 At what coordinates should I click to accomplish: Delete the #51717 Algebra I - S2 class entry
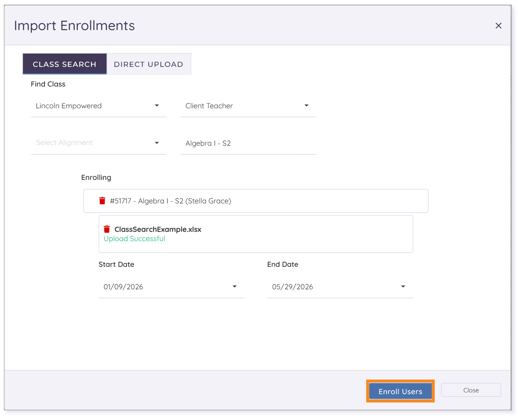pyautogui.click(x=102, y=201)
